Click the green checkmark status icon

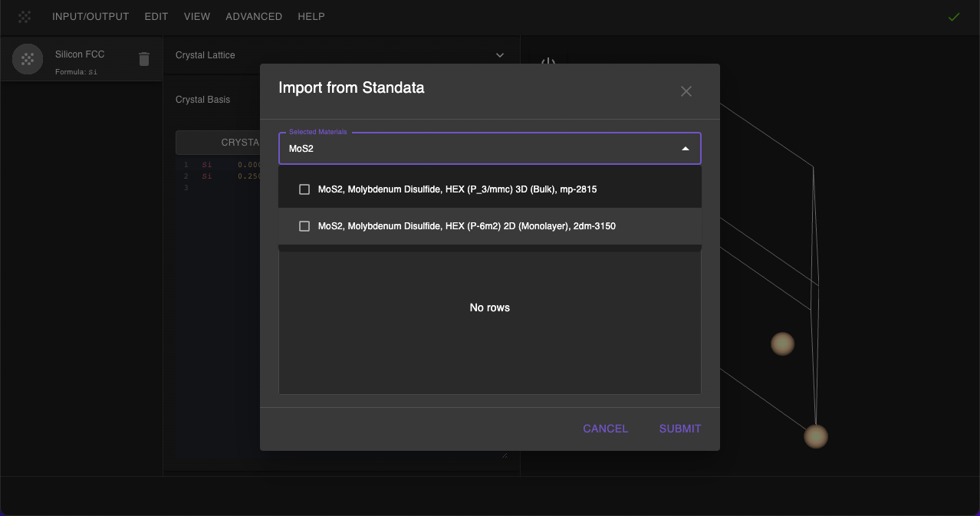954,16
